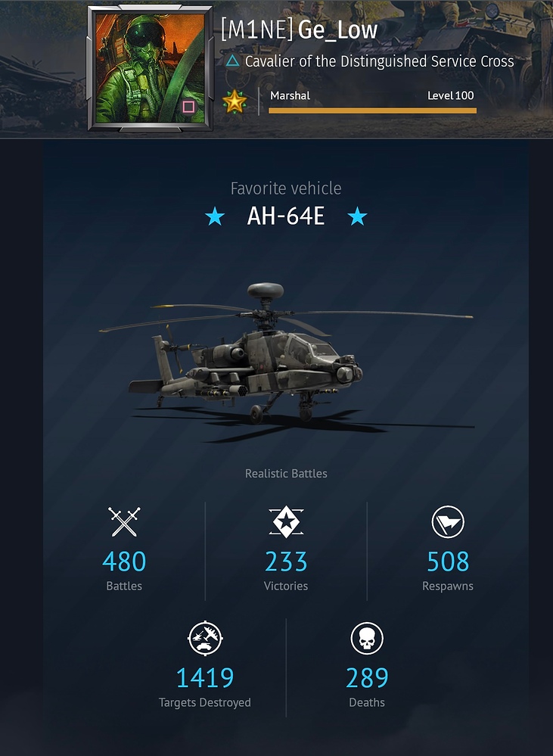The height and width of the screenshot is (756, 553).
Task: Click the player name Ge_Low
Action: coord(337,30)
